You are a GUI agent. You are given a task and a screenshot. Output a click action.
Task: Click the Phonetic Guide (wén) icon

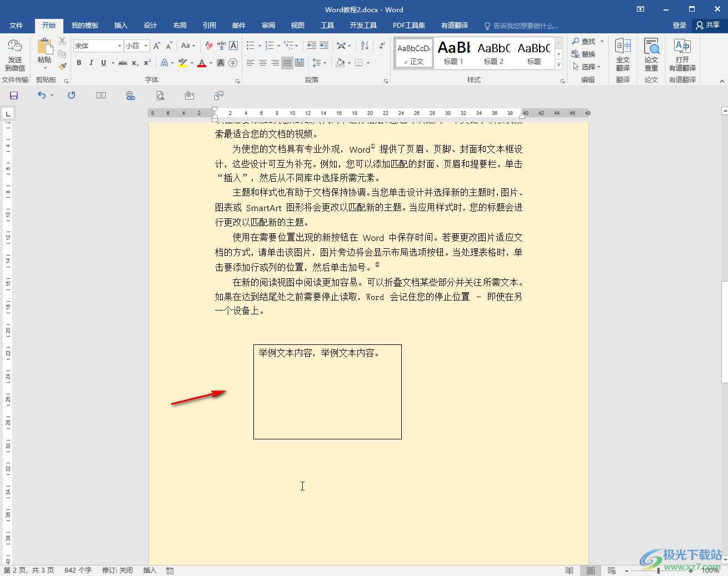(x=221, y=46)
